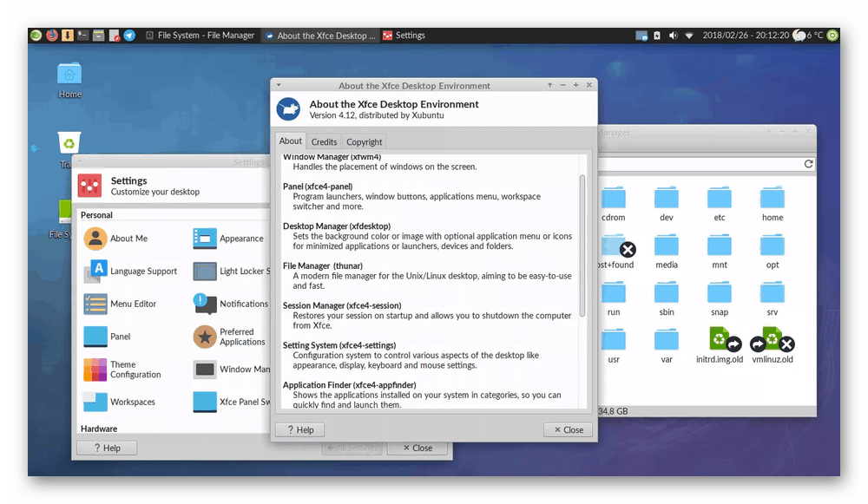Click Close button in the Settings window
Viewport: 868px width, 504px height.
[418, 448]
